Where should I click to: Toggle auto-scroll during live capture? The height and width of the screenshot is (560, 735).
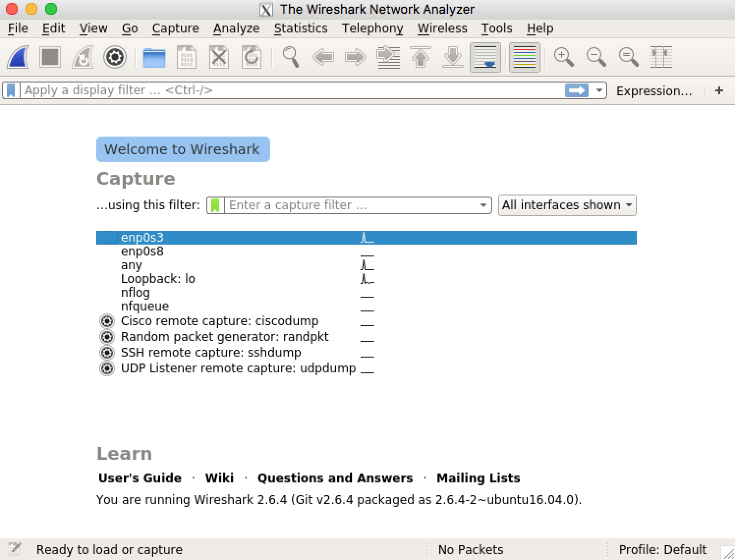485,57
